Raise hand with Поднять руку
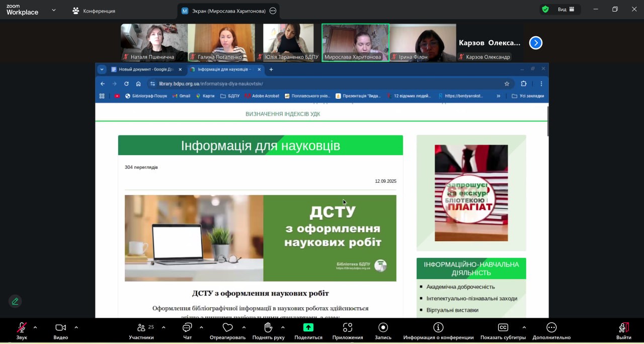The width and height of the screenshot is (644, 344). click(x=268, y=330)
